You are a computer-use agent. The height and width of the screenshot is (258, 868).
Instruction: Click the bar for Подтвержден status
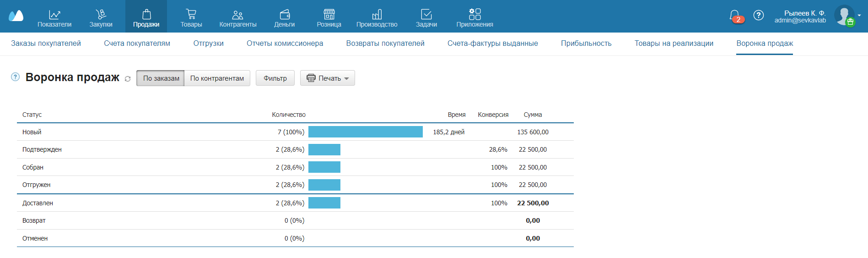324,149
